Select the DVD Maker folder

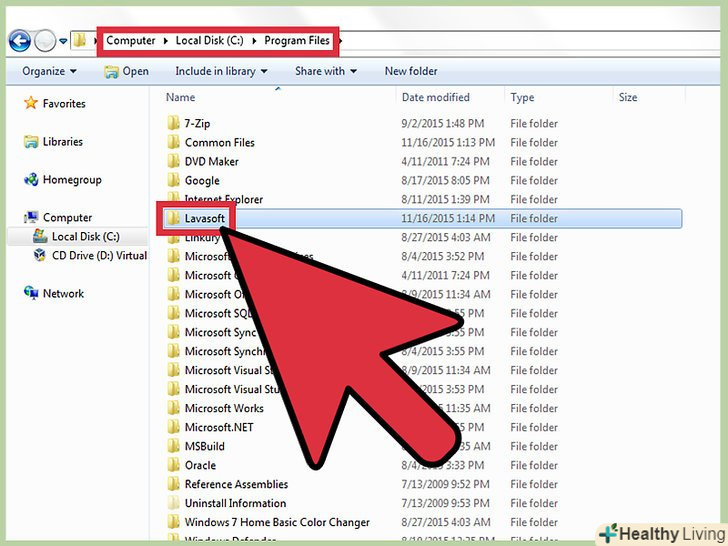pyautogui.click(x=212, y=162)
